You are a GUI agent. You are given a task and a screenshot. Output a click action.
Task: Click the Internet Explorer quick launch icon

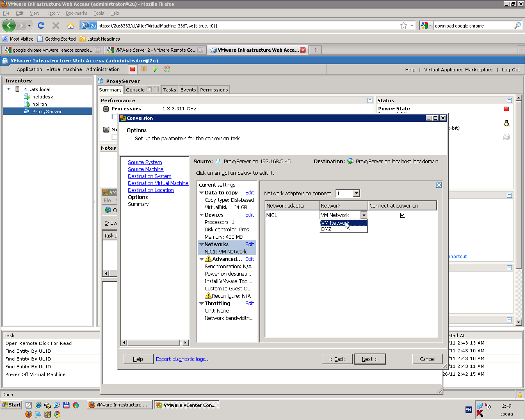click(38, 405)
